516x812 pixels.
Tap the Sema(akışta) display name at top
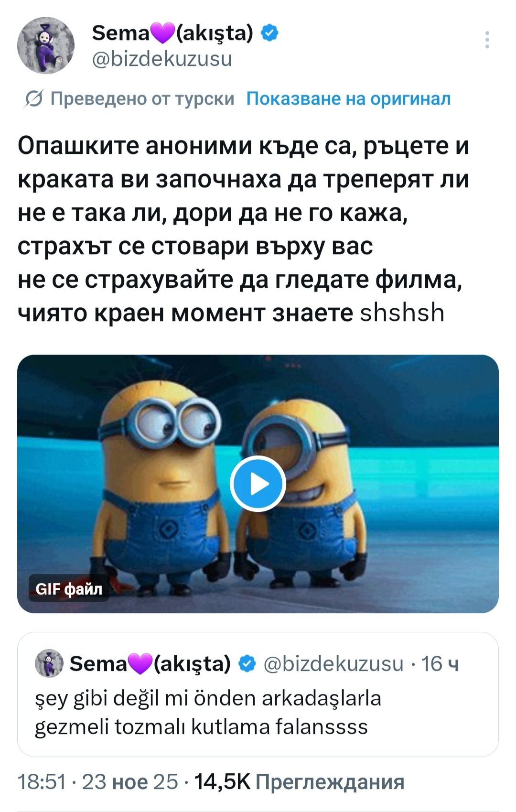point(172,33)
